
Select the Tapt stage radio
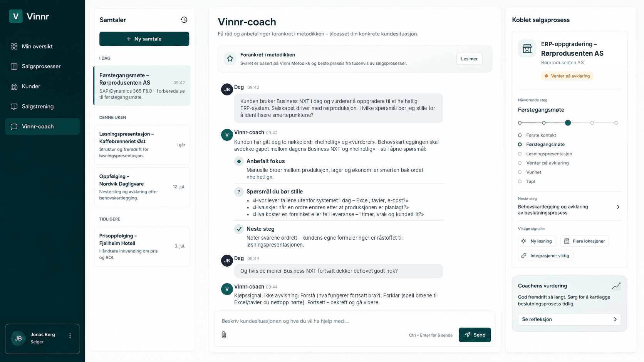pyautogui.click(x=520, y=182)
